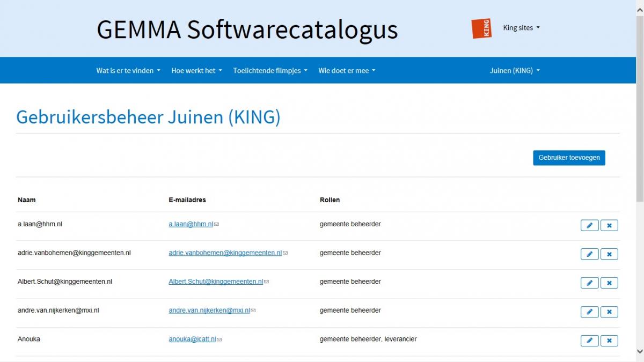Open the King sites dropdown
The width and height of the screenshot is (644, 362).
pyautogui.click(x=521, y=28)
